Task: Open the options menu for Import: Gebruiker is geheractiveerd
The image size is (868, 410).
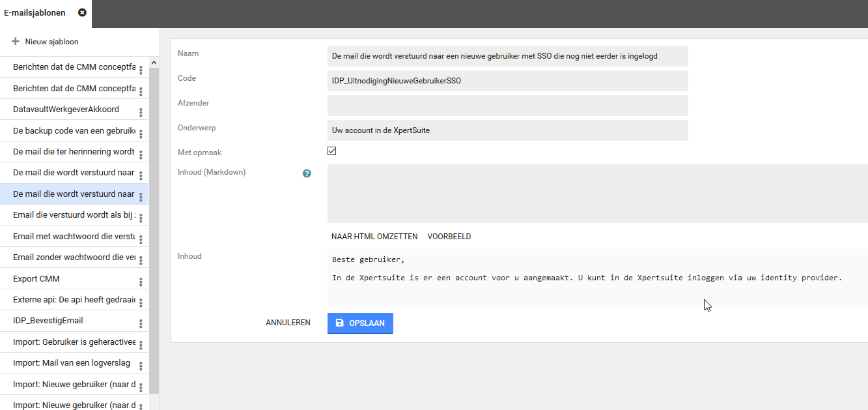Action: coord(141,345)
